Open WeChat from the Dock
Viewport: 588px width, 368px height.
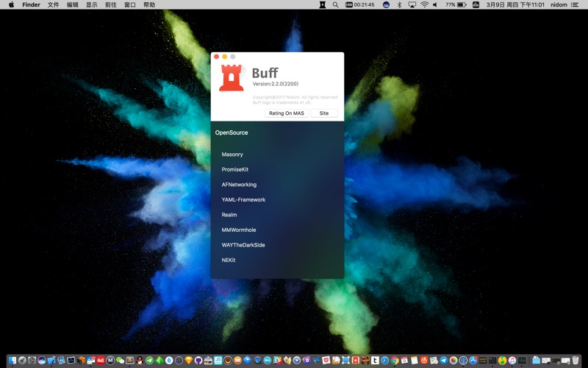click(x=120, y=361)
